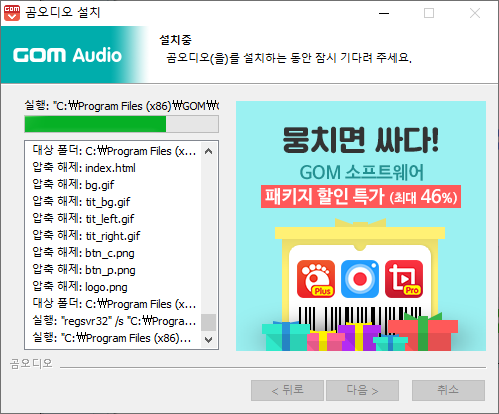Click the 뭉치면 싸다! ad headline
The height and width of the screenshot is (414, 499).
pyautogui.click(x=361, y=140)
